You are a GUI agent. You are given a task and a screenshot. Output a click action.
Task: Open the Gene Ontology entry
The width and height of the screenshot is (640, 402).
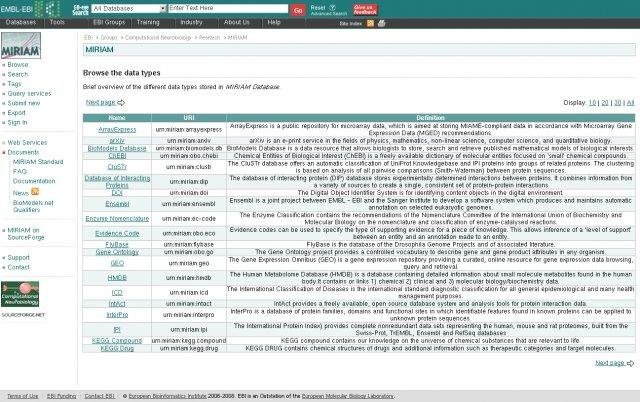(117, 252)
